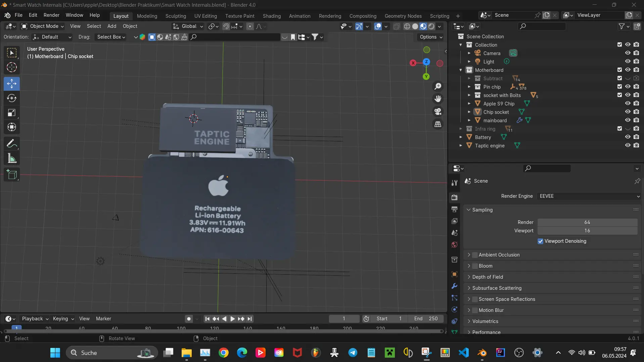Activate the Transform tool
The height and width of the screenshot is (362, 644).
pyautogui.click(x=12, y=127)
